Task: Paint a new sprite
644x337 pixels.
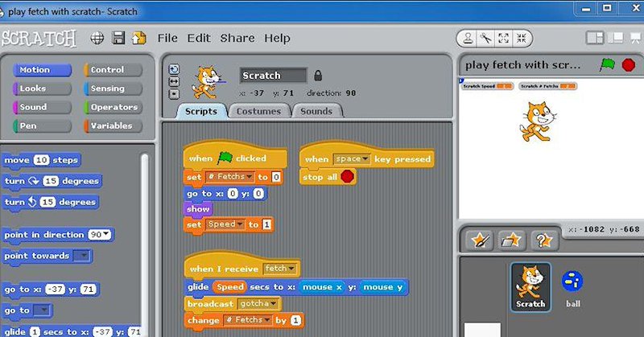Action: 480,240
